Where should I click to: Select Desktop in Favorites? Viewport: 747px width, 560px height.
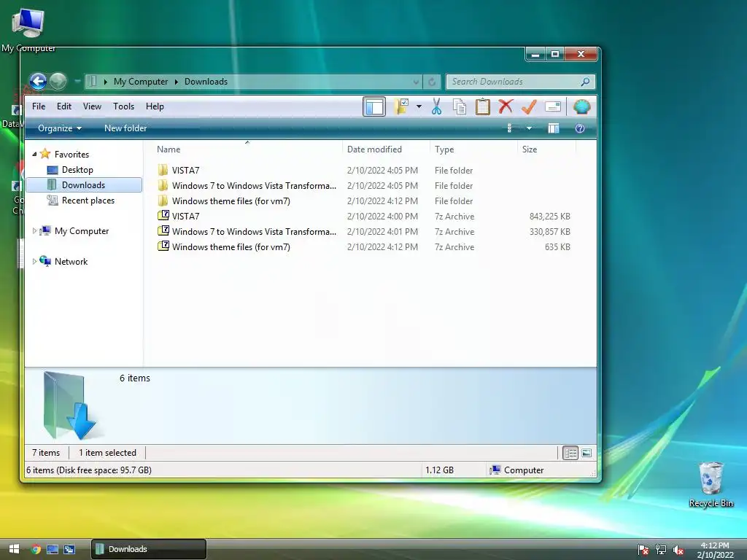pos(77,170)
